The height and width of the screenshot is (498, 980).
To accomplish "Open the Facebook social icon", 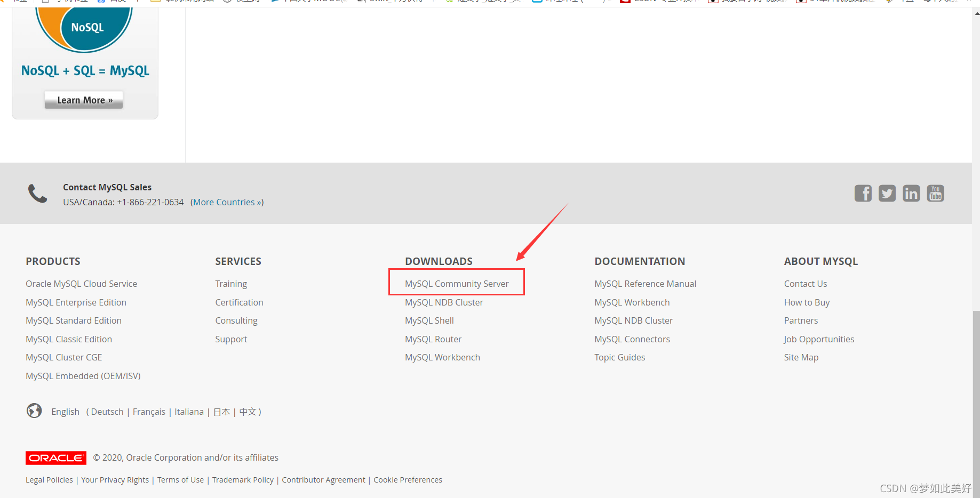I will 863,193.
